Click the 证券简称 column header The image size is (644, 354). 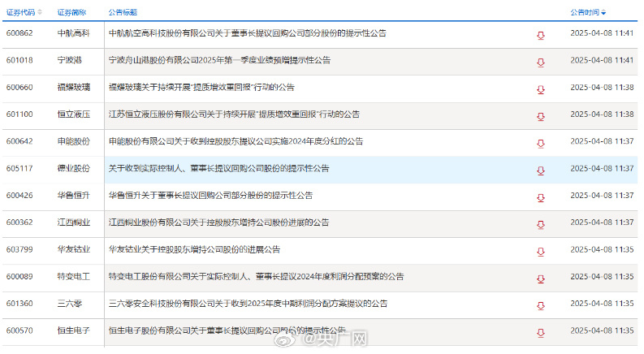point(71,13)
